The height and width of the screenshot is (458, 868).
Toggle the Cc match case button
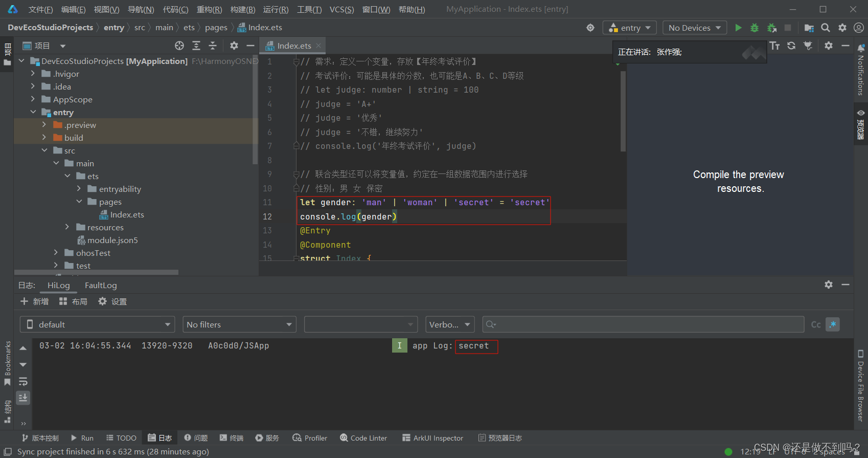pos(816,324)
